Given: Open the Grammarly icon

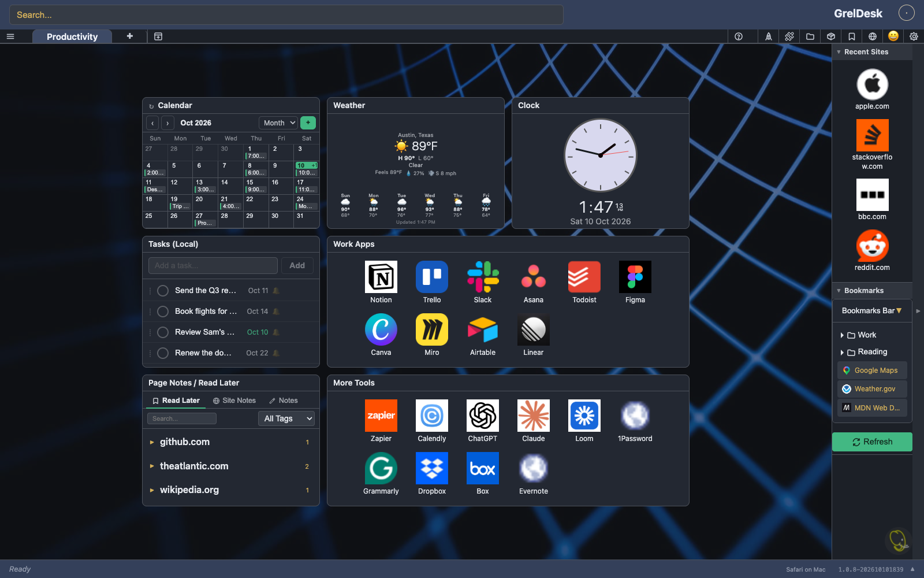Looking at the screenshot, I should click(x=381, y=468).
